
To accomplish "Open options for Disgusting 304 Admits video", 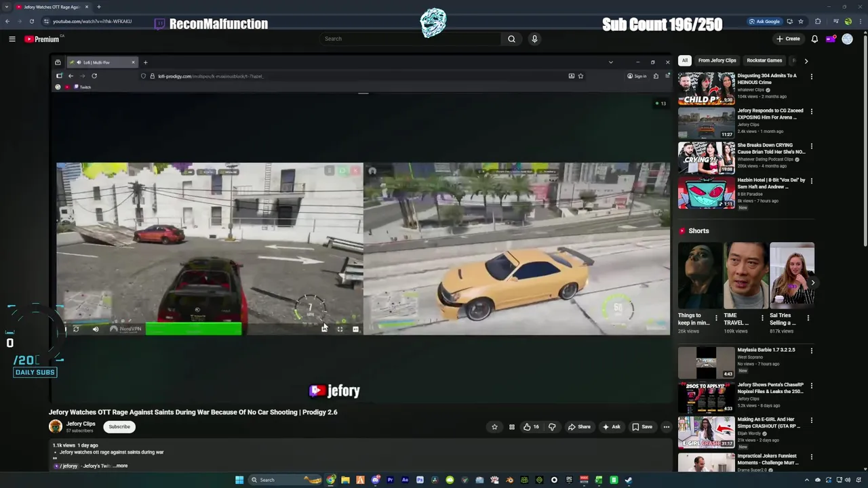I will [x=811, y=77].
